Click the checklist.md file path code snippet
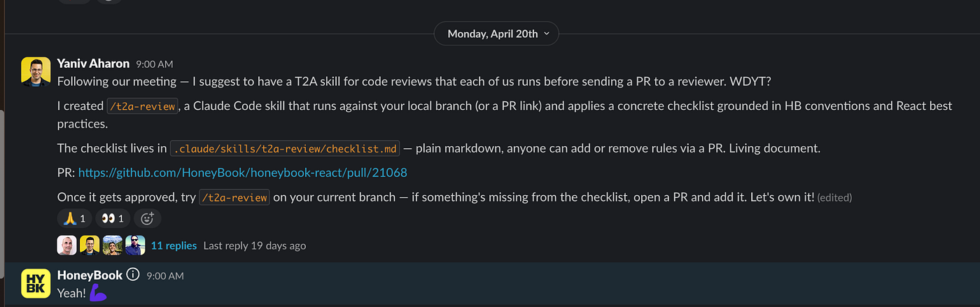The image size is (980, 307). (286, 149)
